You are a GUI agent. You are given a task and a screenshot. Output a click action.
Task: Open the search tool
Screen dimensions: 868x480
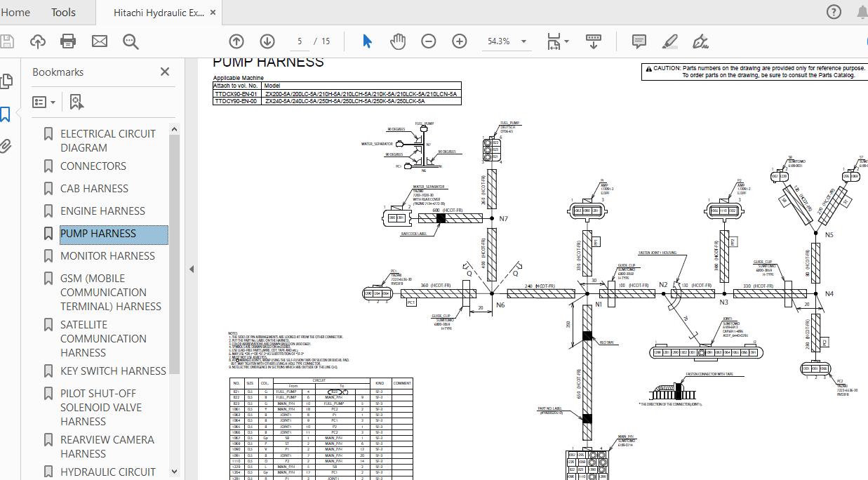[130, 41]
